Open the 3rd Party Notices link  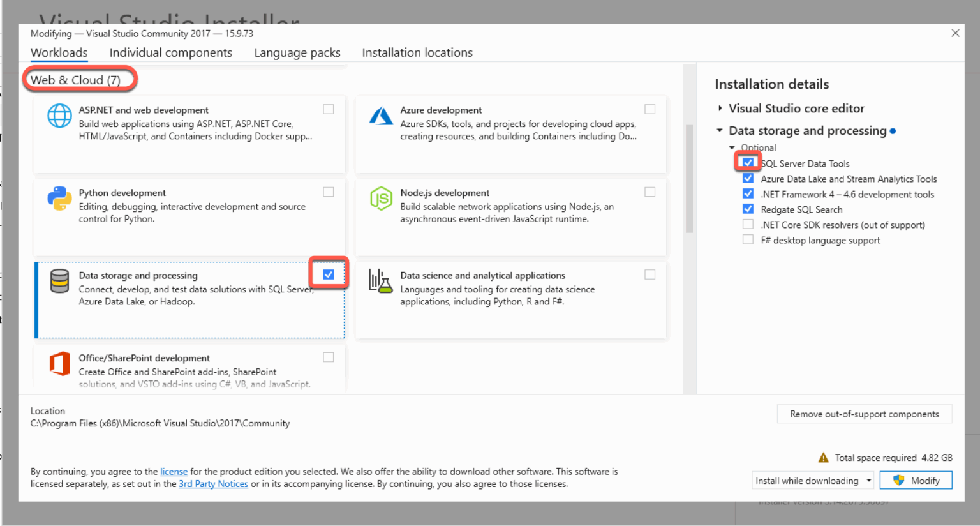[213, 484]
